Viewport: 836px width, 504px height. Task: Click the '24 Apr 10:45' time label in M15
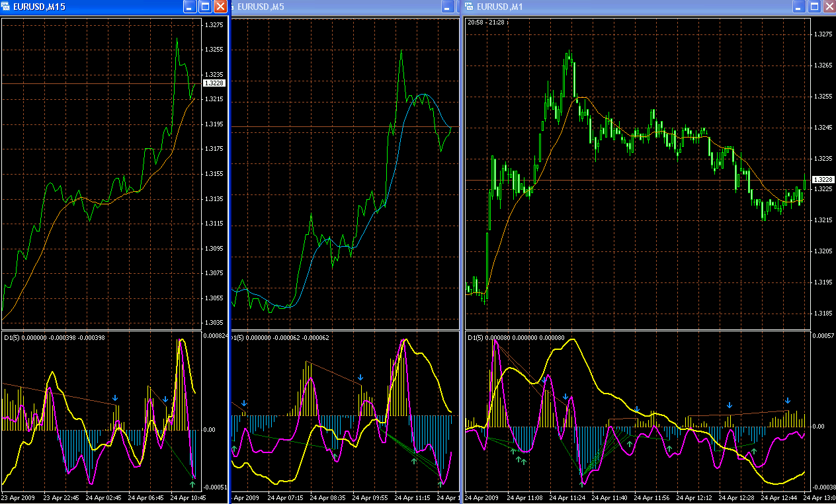click(x=188, y=497)
